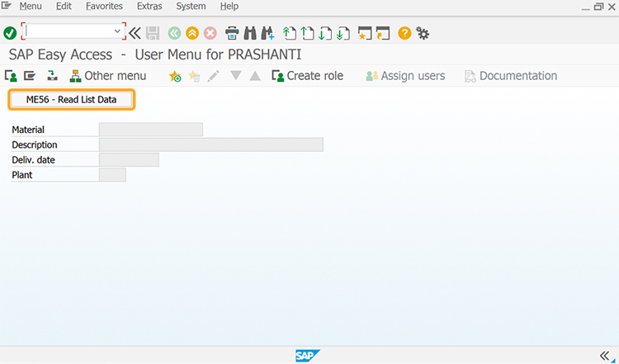Close the SAP window

coord(612,7)
